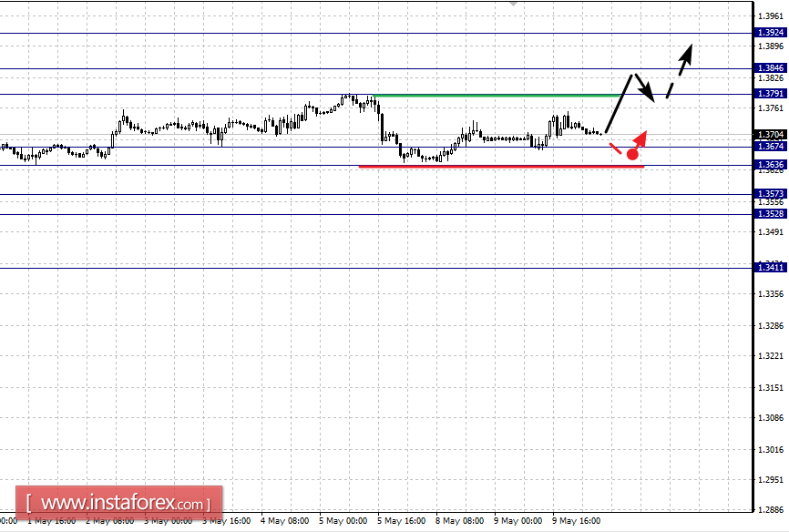Screen dimensions: 789x532
Task: Click the 1.3674 level label
Action: [x=771, y=147]
